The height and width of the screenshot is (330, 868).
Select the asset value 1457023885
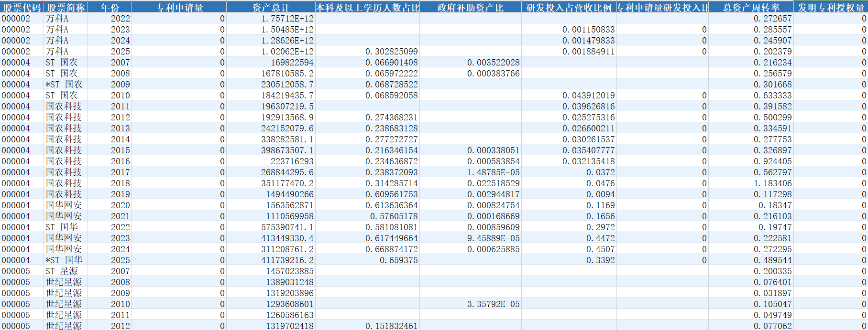pyautogui.click(x=271, y=271)
